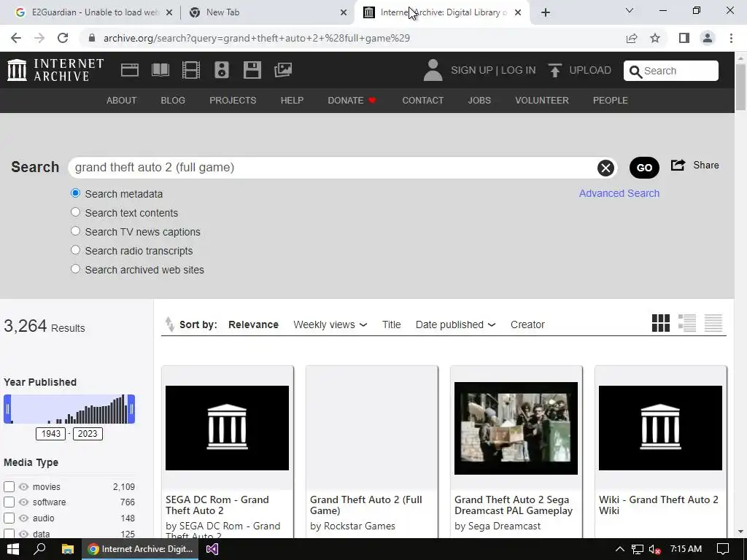The image size is (747, 560).
Task: Bookmark this page with star icon
Action: 655,38
